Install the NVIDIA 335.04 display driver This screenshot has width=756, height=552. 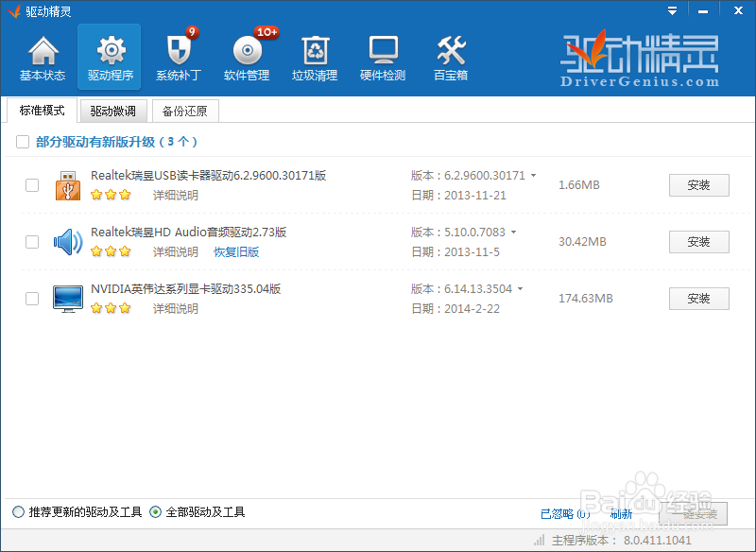tap(698, 299)
